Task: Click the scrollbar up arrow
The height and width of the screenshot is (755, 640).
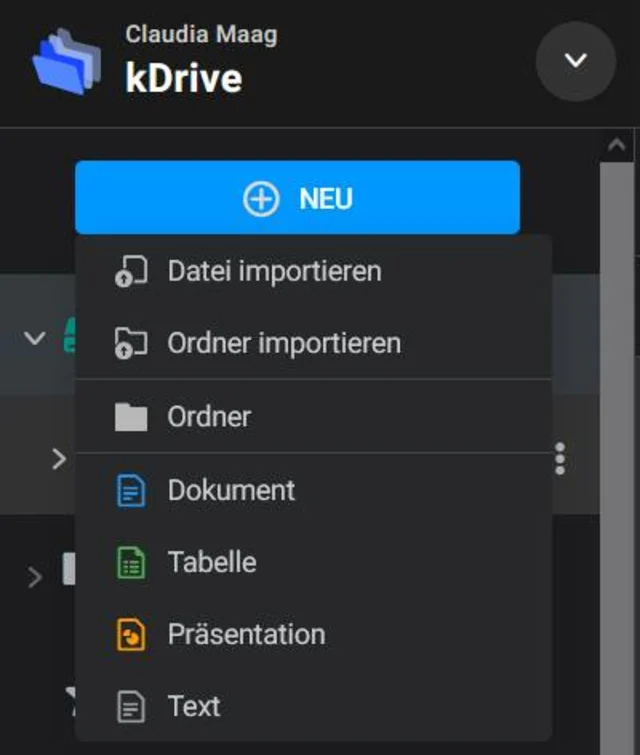Action: 616,144
